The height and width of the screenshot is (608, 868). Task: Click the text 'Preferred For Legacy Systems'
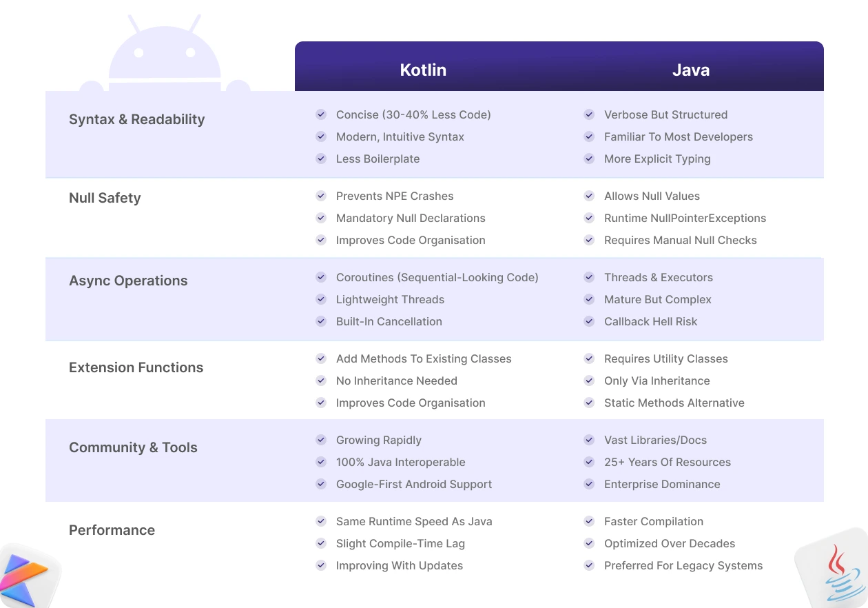(683, 565)
